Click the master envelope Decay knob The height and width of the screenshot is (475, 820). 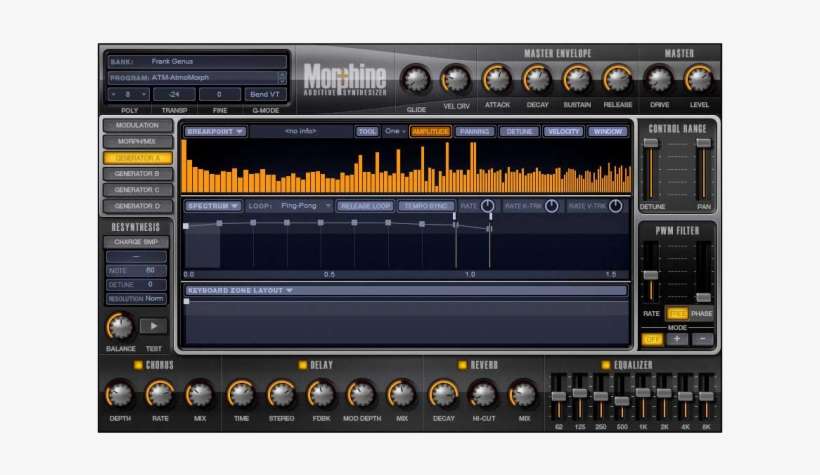coord(537,80)
